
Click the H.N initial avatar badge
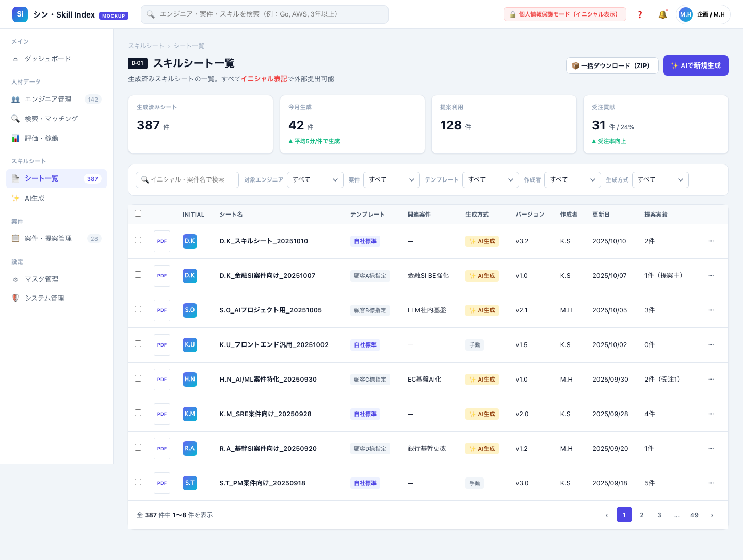pos(190,380)
